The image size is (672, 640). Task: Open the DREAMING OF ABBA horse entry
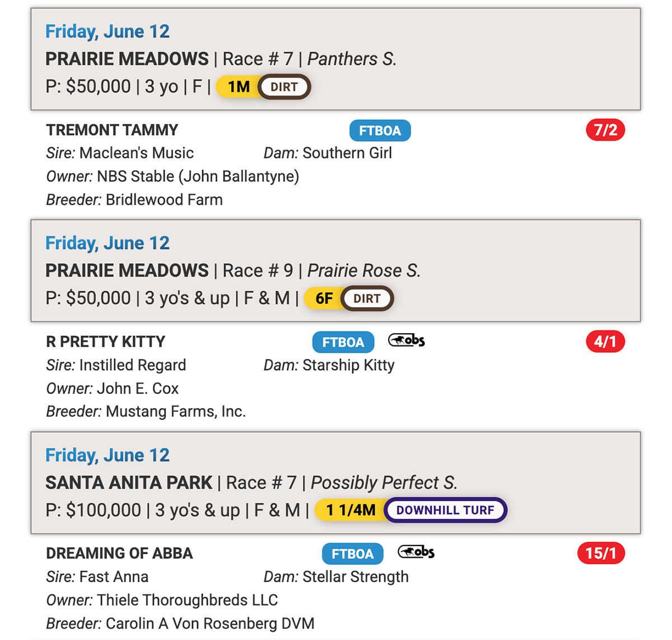click(x=119, y=553)
